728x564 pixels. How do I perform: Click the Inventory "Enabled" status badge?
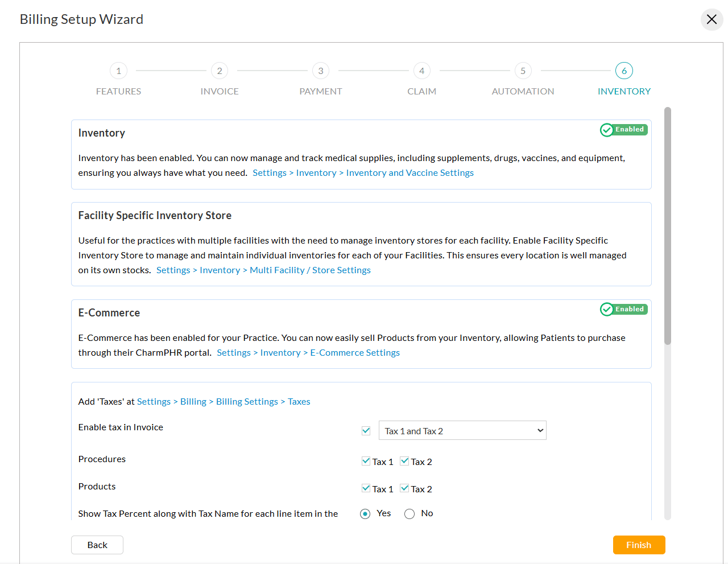(x=623, y=130)
